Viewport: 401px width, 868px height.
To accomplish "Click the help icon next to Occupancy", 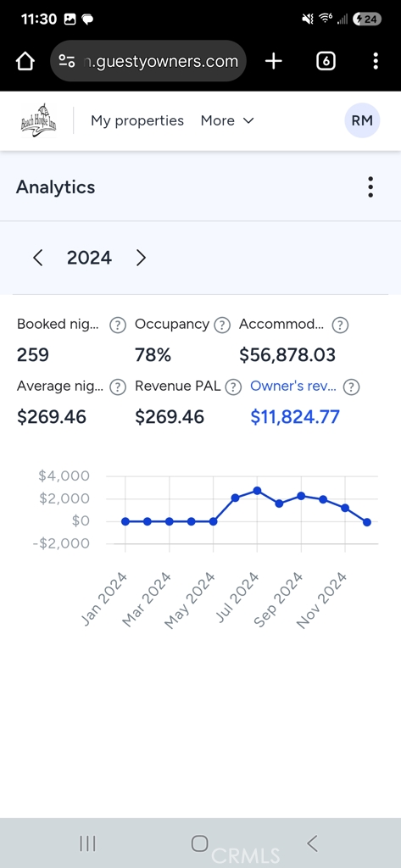I will coord(222,325).
